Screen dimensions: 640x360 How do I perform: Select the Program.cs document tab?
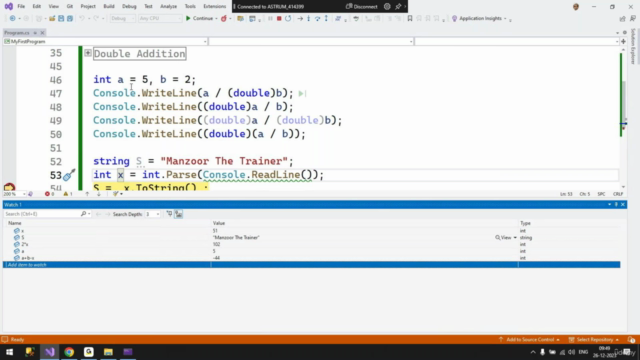click(17, 33)
